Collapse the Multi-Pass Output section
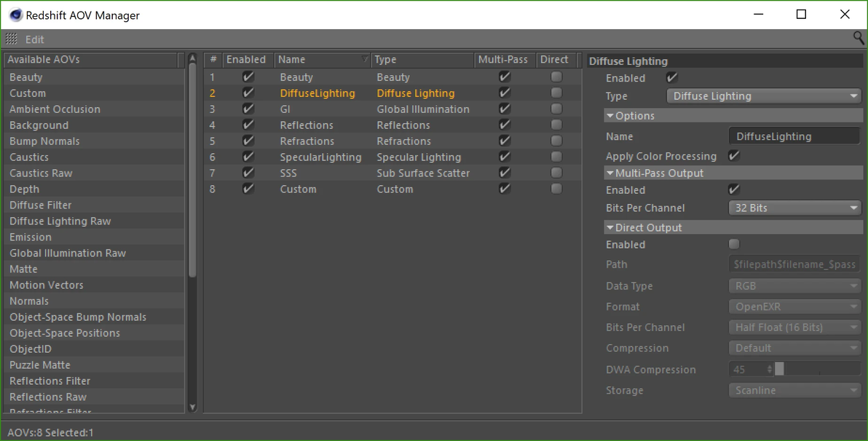The width and height of the screenshot is (868, 441). tap(610, 173)
